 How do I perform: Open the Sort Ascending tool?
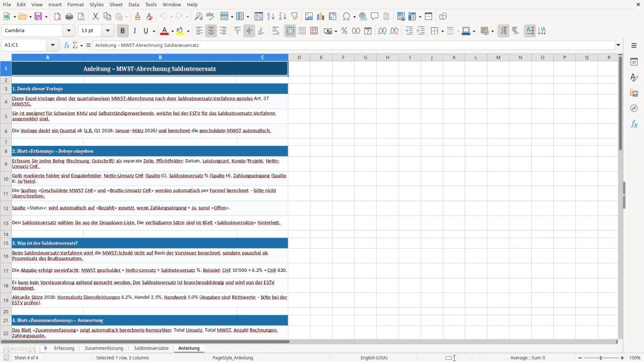(x=270, y=17)
